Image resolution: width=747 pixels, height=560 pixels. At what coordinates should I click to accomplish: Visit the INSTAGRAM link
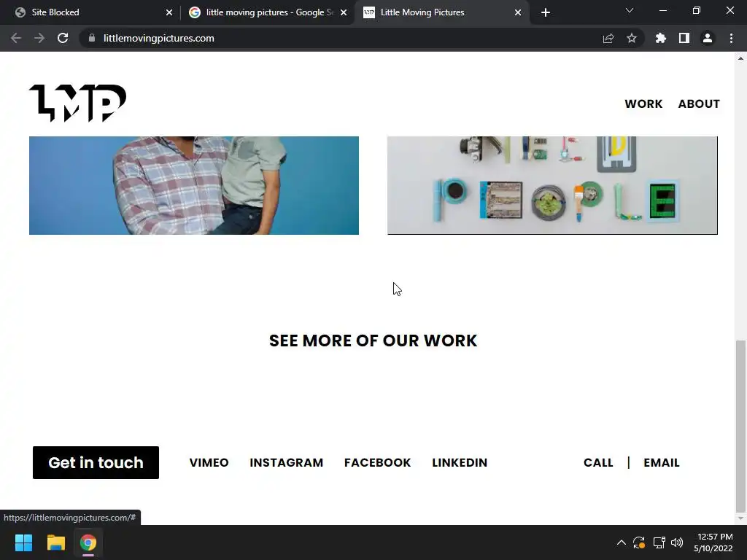286,462
